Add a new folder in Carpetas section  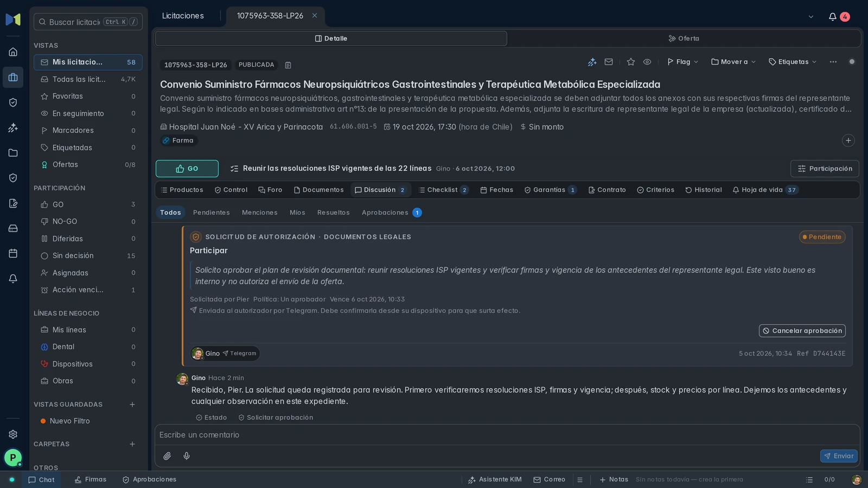[132, 444]
